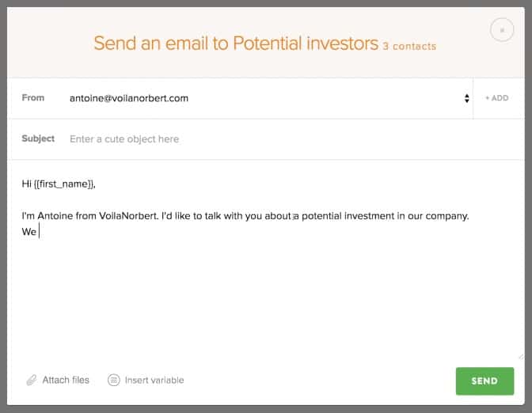Image resolution: width=532 pixels, height=413 pixels.
Task: Close the email dialog with the X button
Action: (x=501, y=31)
